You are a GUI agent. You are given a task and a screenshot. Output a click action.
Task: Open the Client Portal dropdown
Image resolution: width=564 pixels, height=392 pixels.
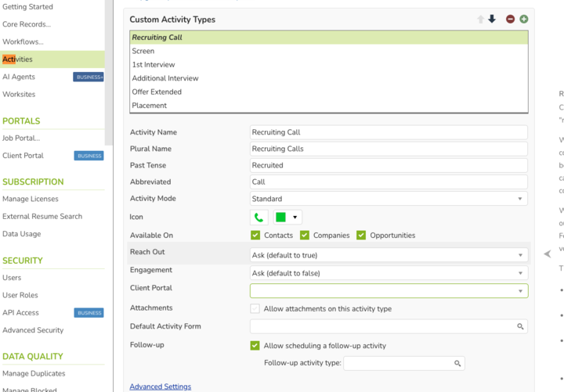[389, 291]
